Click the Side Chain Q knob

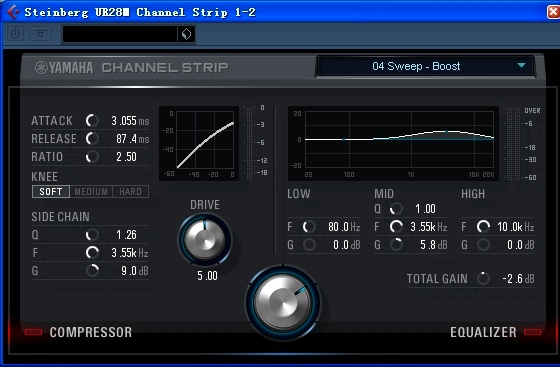92,235
